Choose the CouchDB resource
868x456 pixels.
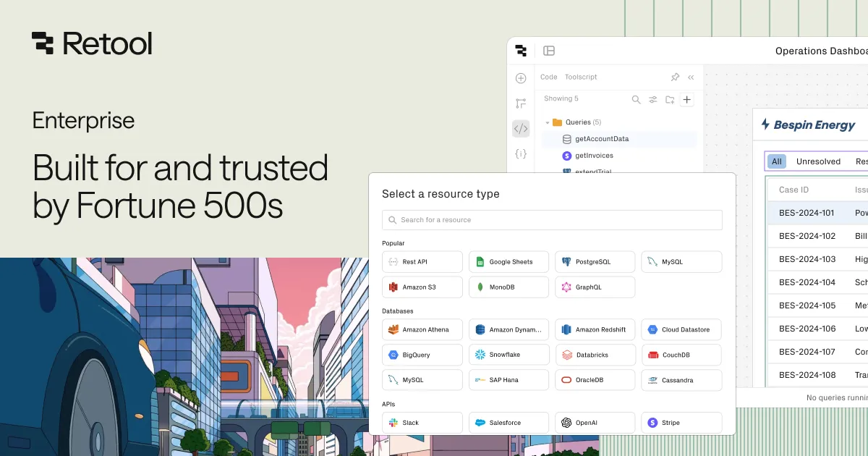coord(681,355)
